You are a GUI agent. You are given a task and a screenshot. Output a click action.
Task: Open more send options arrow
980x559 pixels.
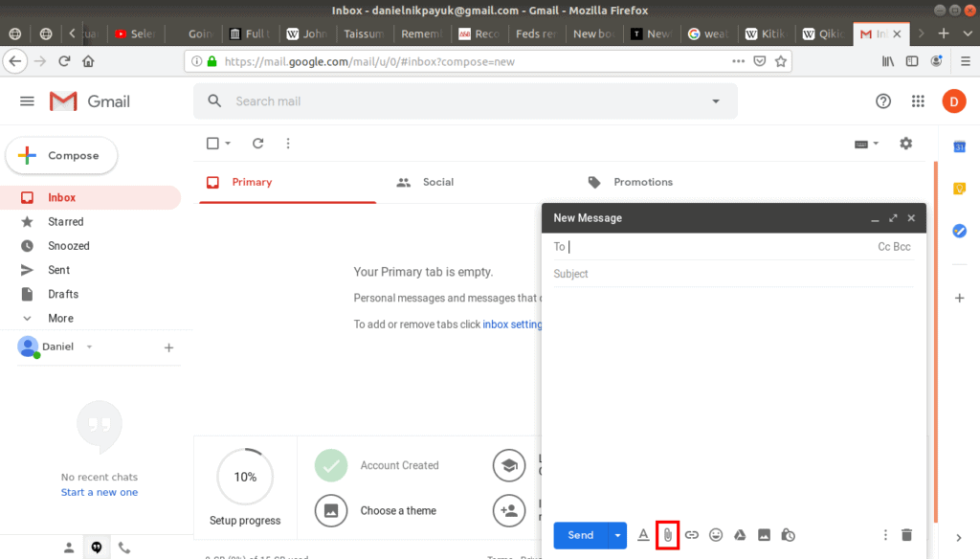pos(617,535)
